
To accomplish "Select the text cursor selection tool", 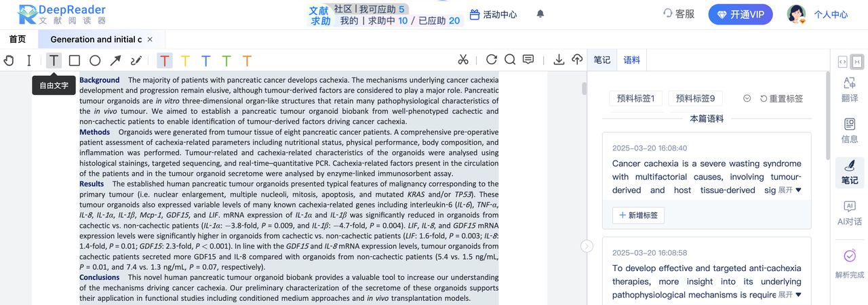I will pos(29,60).
